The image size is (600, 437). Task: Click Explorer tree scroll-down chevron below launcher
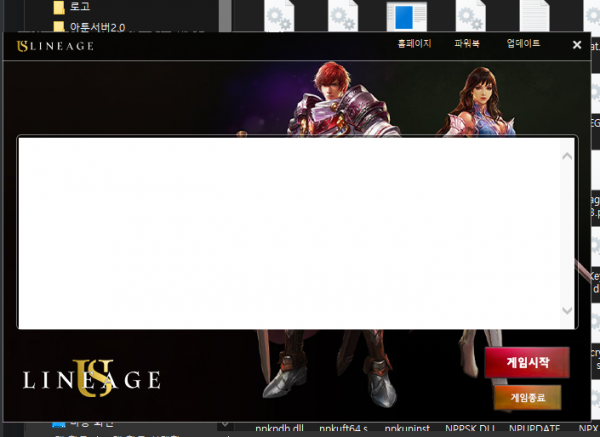(225, 424)
